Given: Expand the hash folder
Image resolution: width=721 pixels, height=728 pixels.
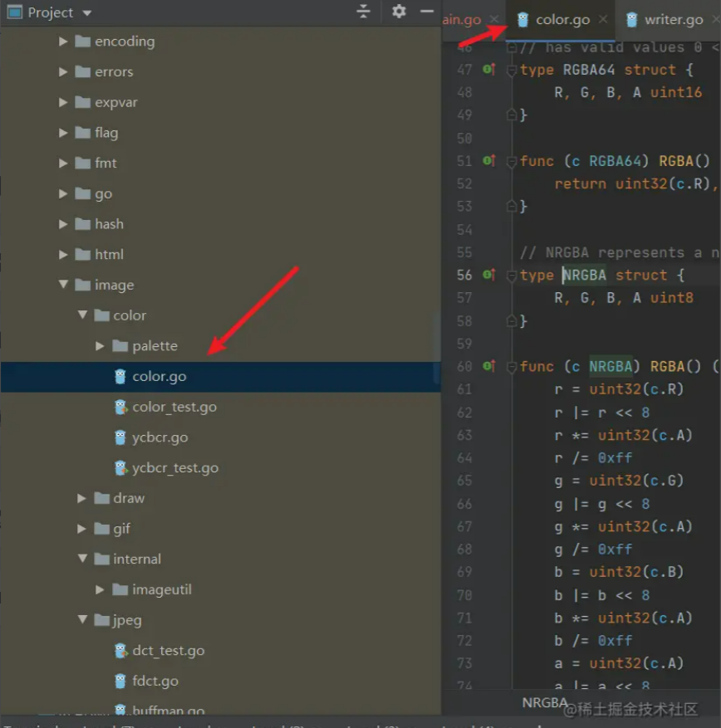Looking at the screenshot, I should click(63, 224).
